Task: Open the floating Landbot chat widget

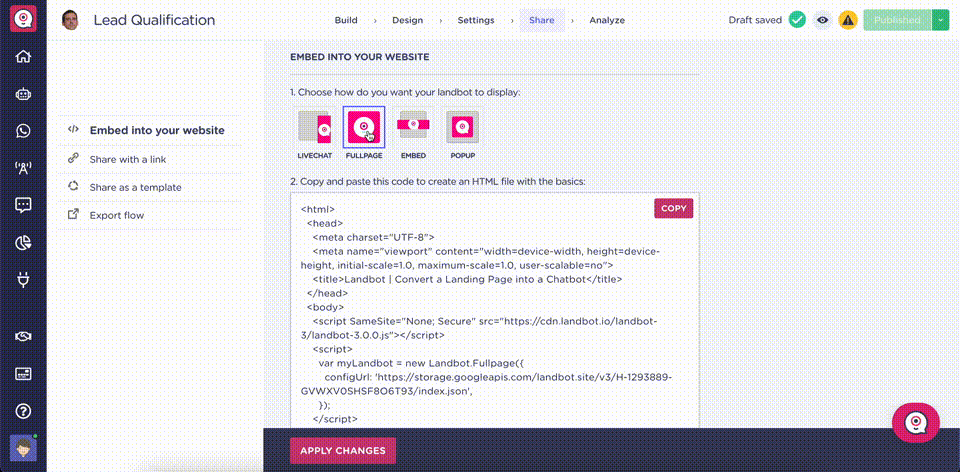Action: (x=915, y=422)
